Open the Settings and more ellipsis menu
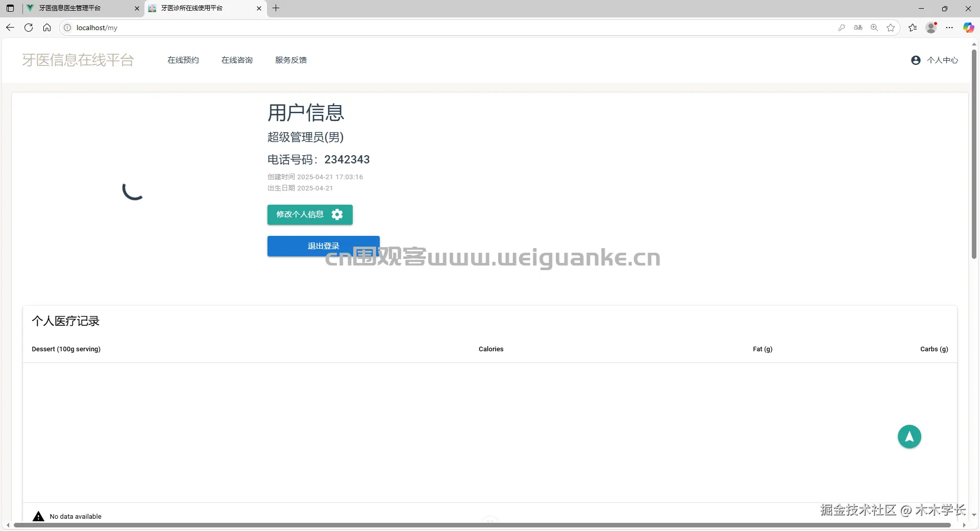 point(950,28)
